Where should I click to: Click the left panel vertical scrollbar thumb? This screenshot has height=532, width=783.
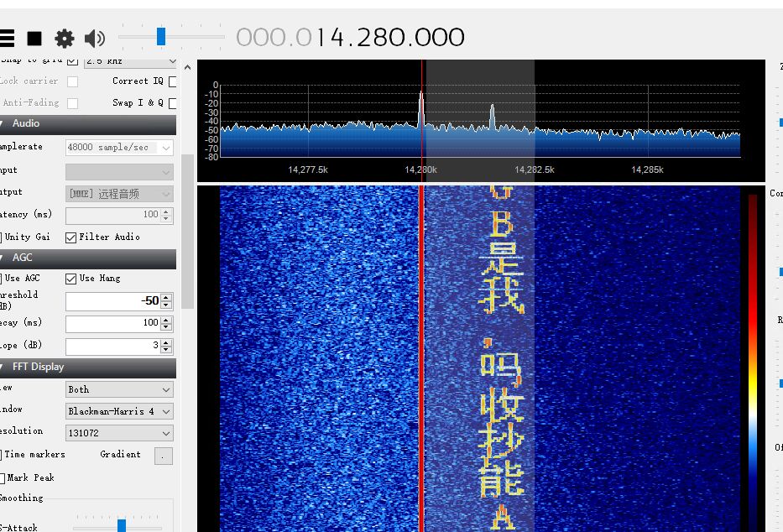click(187, 232)
